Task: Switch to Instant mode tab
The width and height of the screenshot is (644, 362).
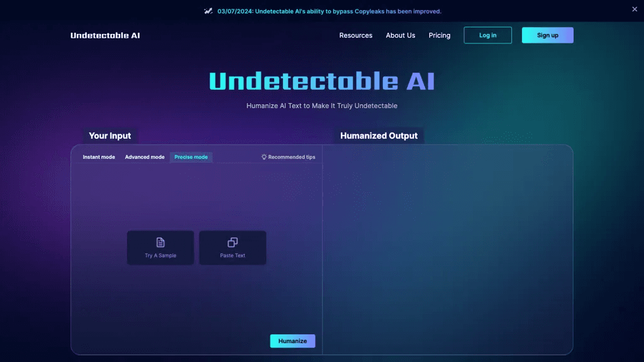Action: point(99,157)
